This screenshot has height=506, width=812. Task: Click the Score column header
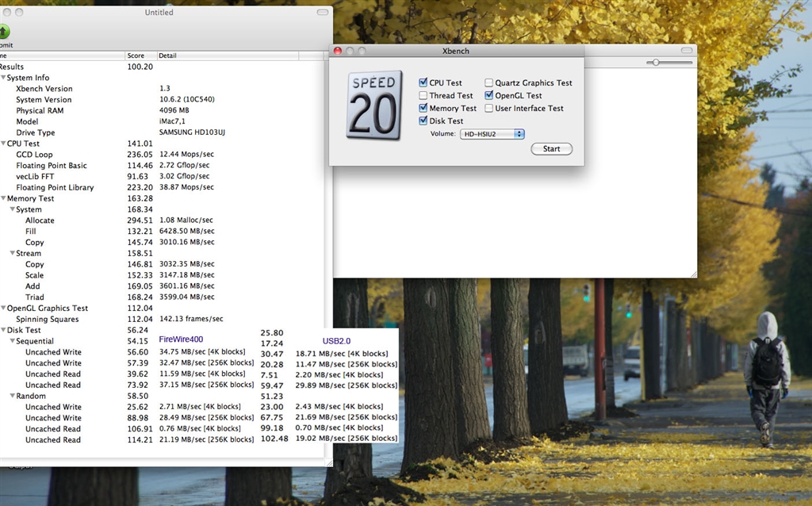140,56
